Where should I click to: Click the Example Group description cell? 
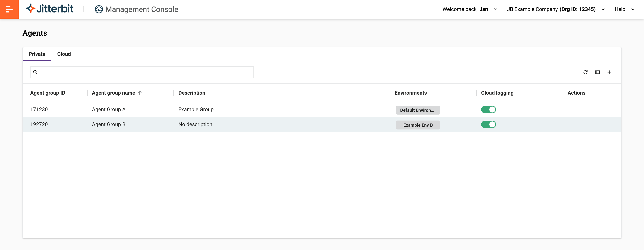pos(196,109)
